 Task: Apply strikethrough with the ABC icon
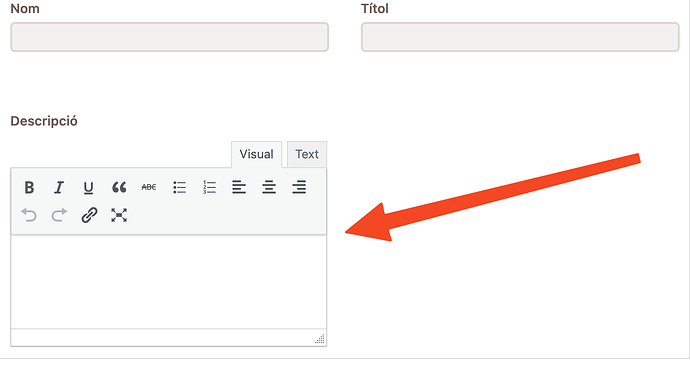[x=149, y=188]
